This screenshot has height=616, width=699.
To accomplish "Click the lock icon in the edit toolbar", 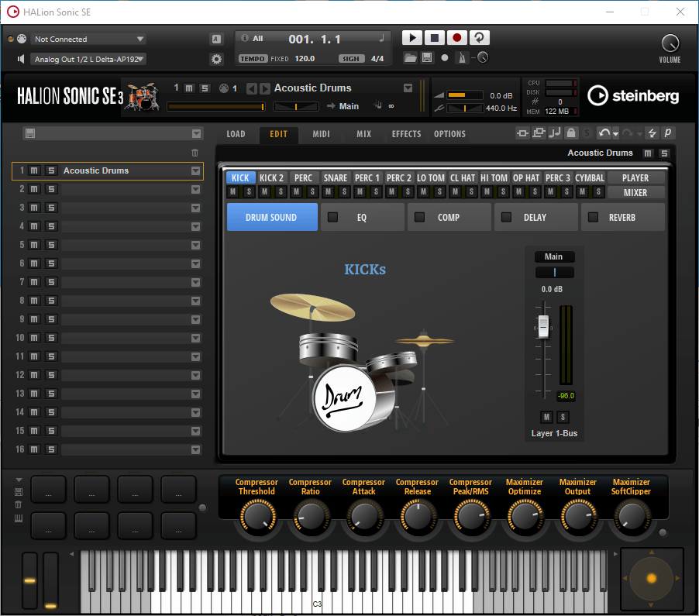I will [570, 133].
